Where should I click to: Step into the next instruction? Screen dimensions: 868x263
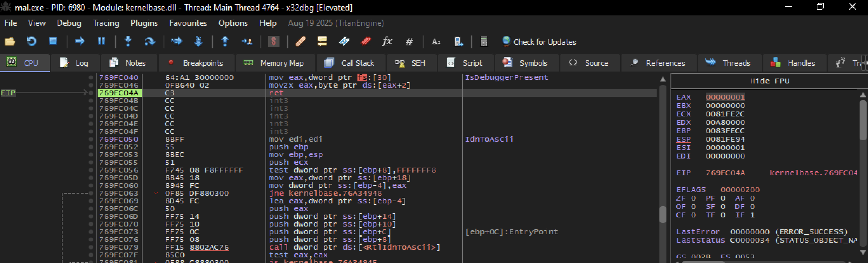[x=128, y=41]
